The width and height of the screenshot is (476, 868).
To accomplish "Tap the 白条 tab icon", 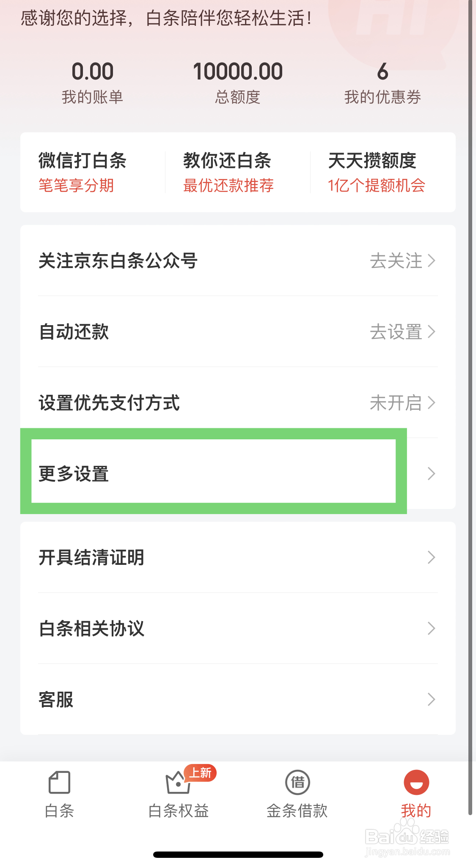I will 59,782.
